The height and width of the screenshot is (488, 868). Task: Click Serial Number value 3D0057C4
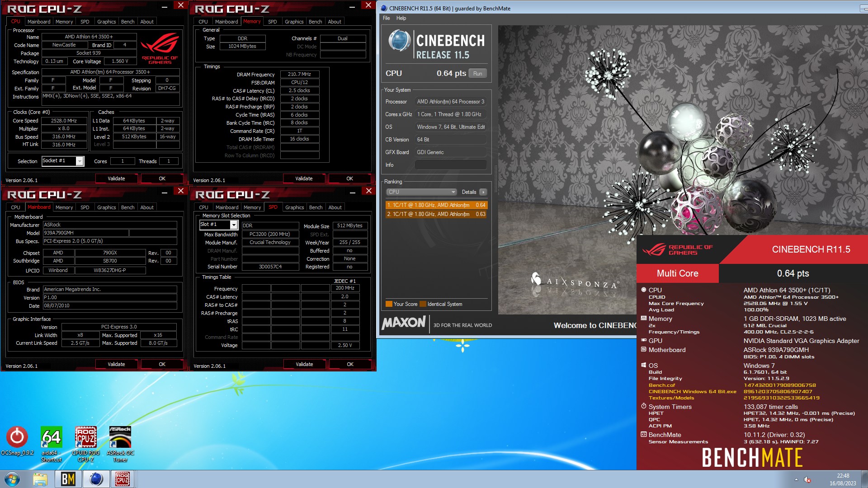coord(270,267)
